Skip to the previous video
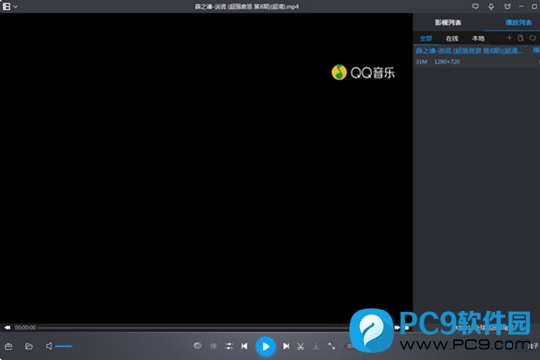 244,346
